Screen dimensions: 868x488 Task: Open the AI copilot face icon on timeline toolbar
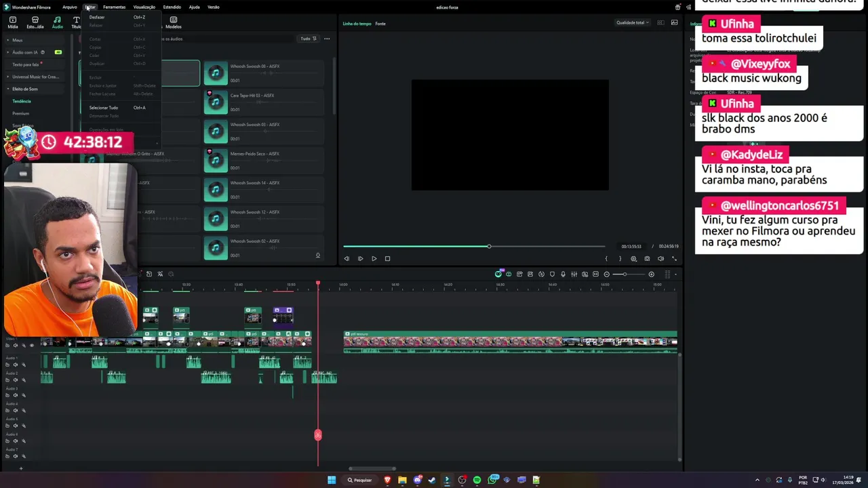498,274
